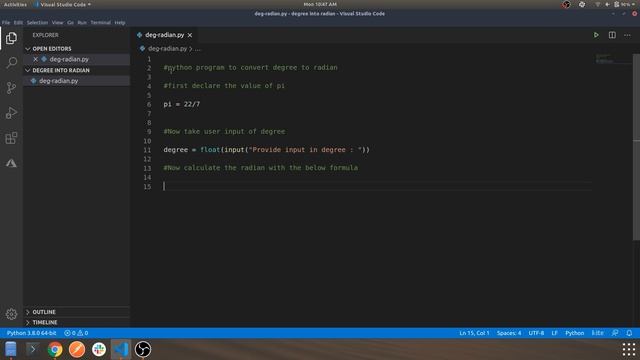Launch Terminal from the dock
The image size is (640, 360).
33,349
